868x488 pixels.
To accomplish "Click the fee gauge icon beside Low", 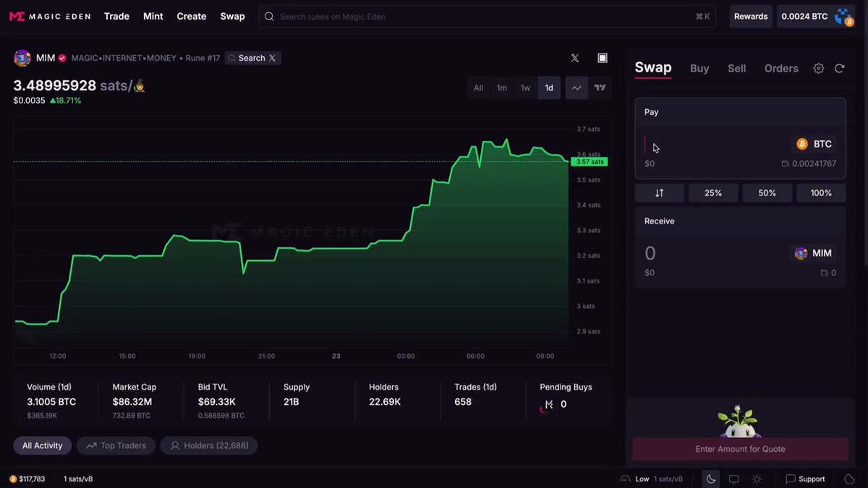I will coord(625,479).
